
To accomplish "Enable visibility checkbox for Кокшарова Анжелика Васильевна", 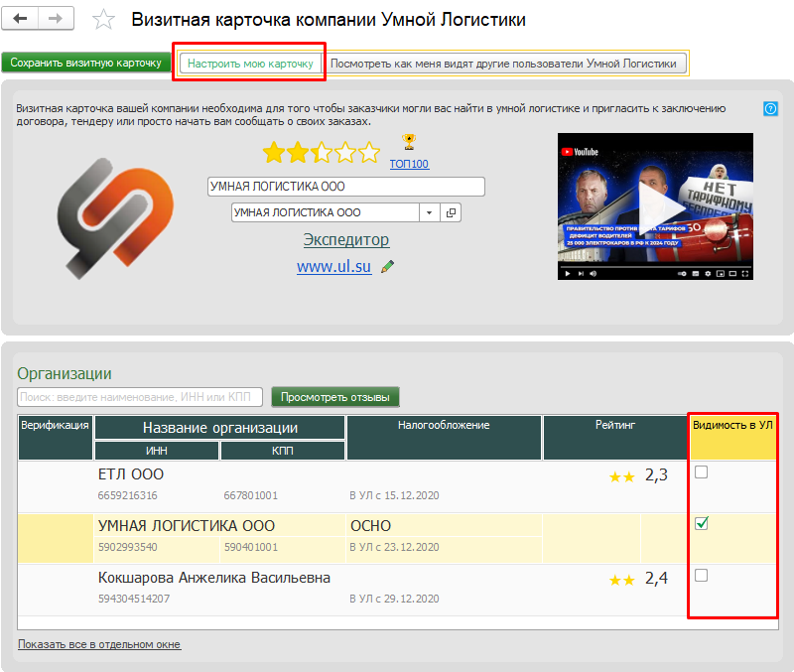I will point(701,576).
